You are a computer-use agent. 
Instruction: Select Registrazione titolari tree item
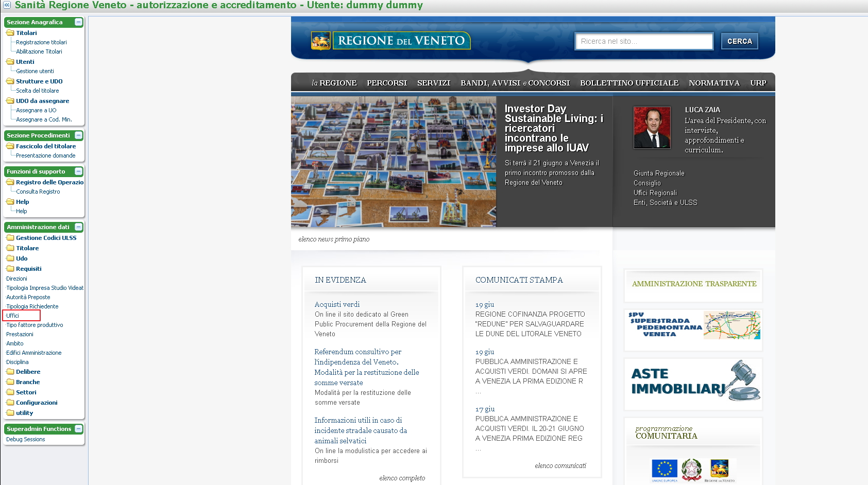[41, 42]
